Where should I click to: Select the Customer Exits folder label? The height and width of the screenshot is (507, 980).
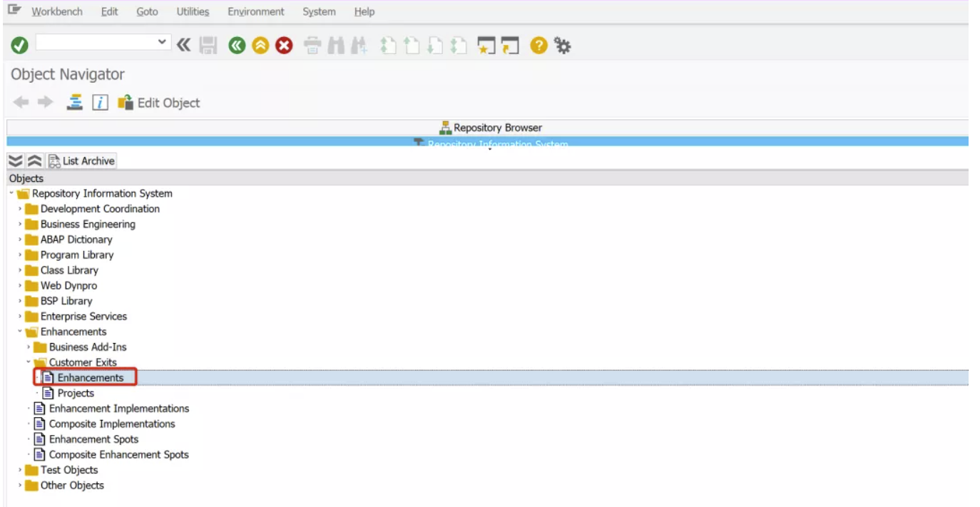click(x=83, y=362)
